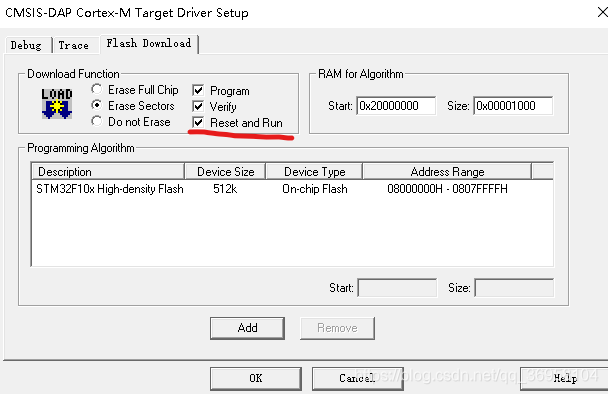Edit RAM for Algorithm Size field
608x394 pixels.
click(x=513, y=106)
